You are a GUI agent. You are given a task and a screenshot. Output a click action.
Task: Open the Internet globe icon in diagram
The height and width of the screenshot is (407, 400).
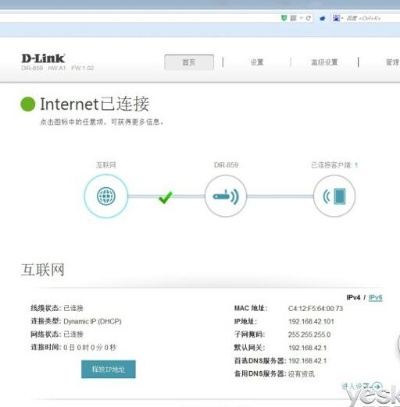(106, 196)
